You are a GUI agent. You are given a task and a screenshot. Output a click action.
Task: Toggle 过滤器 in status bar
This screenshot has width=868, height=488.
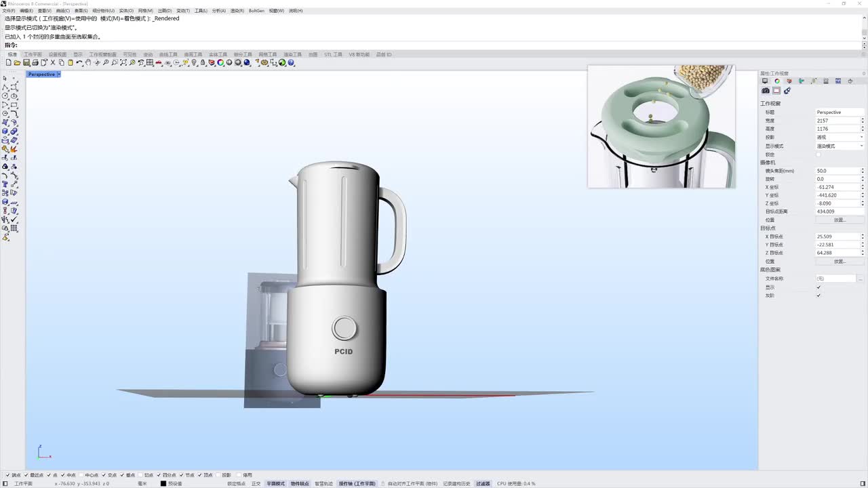click(x=483, y=483)
